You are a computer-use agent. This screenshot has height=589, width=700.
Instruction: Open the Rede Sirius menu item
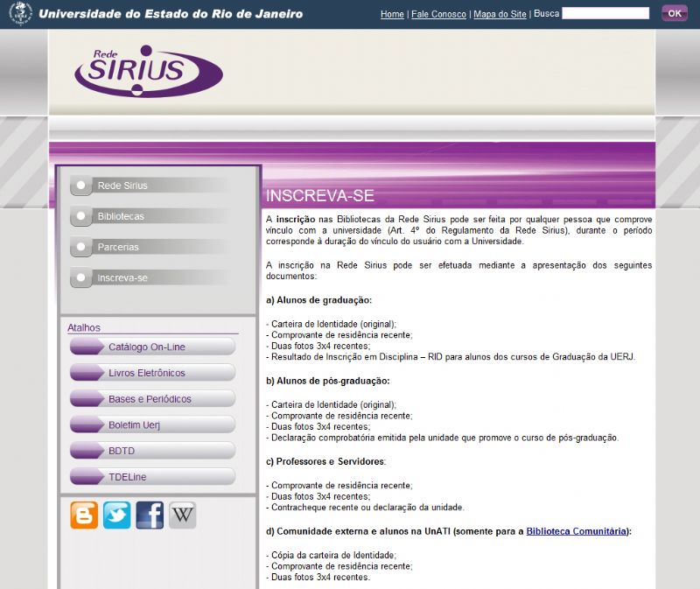pos(150,186)
